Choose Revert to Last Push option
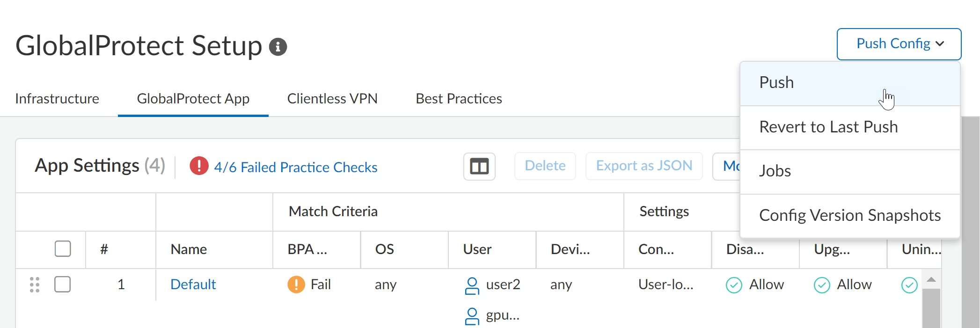 [828, 127]
